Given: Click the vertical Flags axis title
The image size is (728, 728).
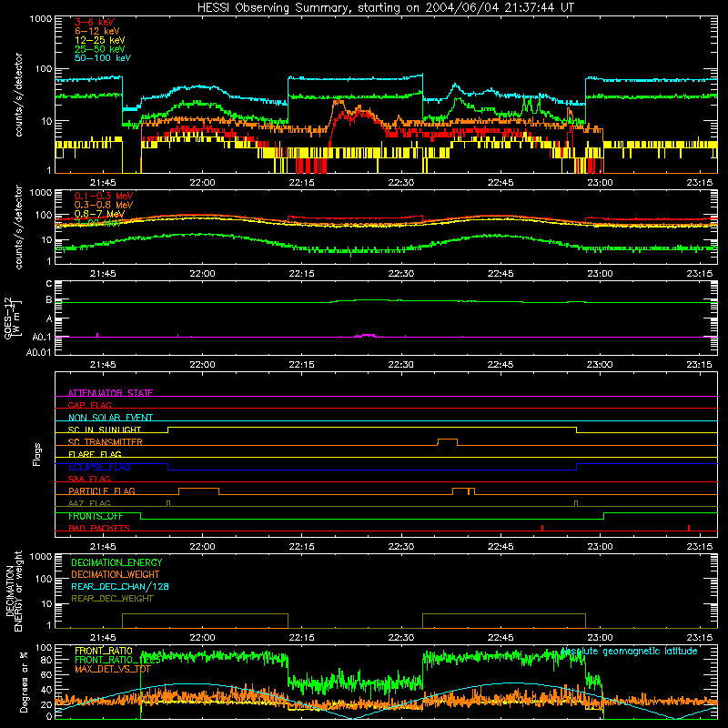Looking at the screenshot, I should click(x=37, y=454).
